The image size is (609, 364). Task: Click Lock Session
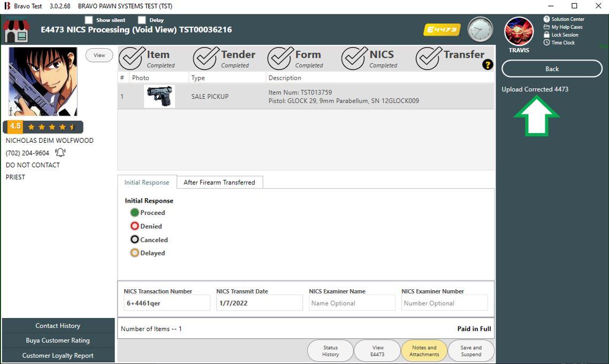click(561, 35)
